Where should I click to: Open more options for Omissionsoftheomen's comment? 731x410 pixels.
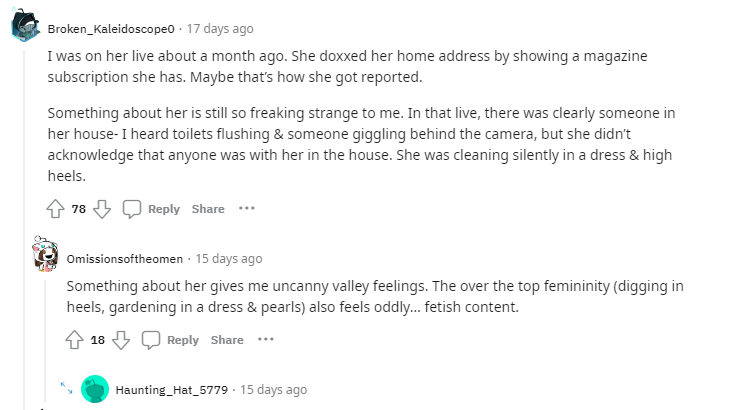[x=266, y=340]
